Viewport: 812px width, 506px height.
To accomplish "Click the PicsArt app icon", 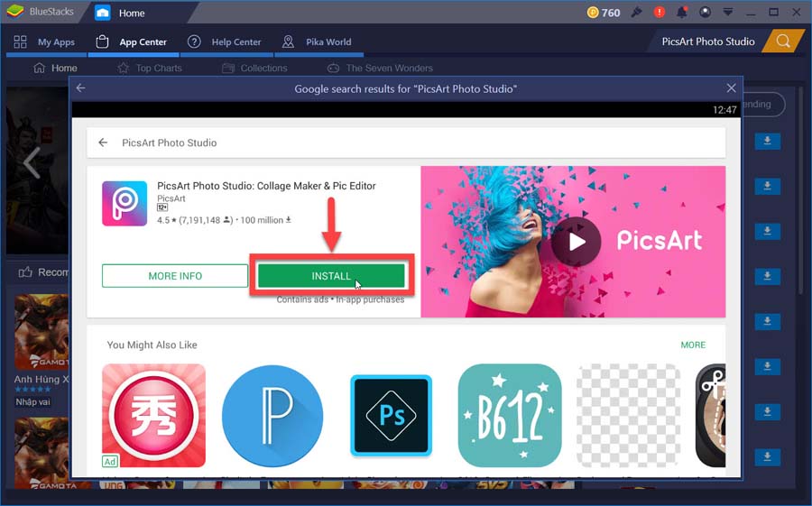I will coord(125,204).
